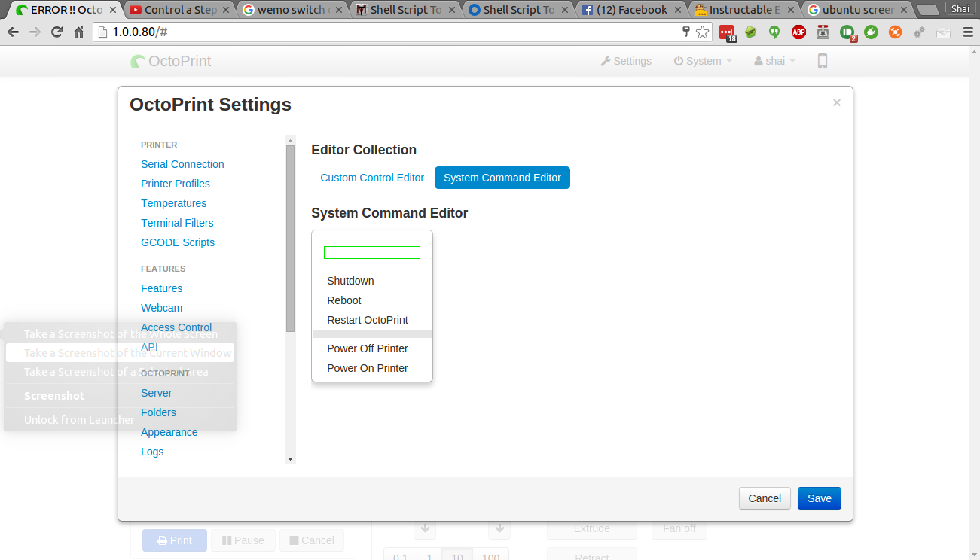980x560 pixels.
Task: Click the Shai profile button in Chrome
Action: click(960, 8)
